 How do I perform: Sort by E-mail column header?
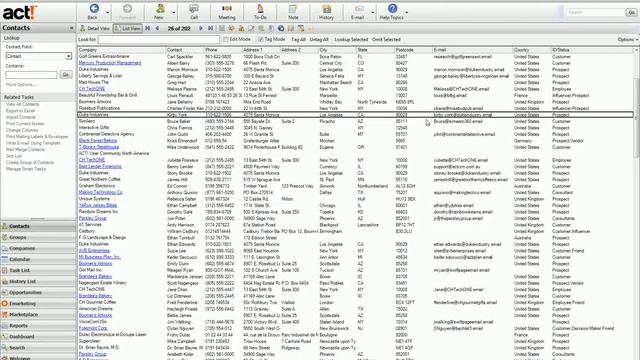472,50
